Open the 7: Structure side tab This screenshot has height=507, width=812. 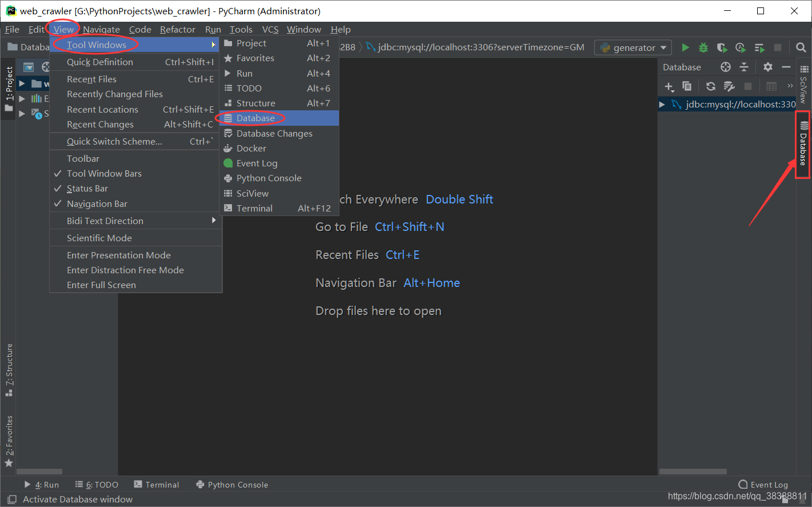pyautogui.click(x=9, y=370)
